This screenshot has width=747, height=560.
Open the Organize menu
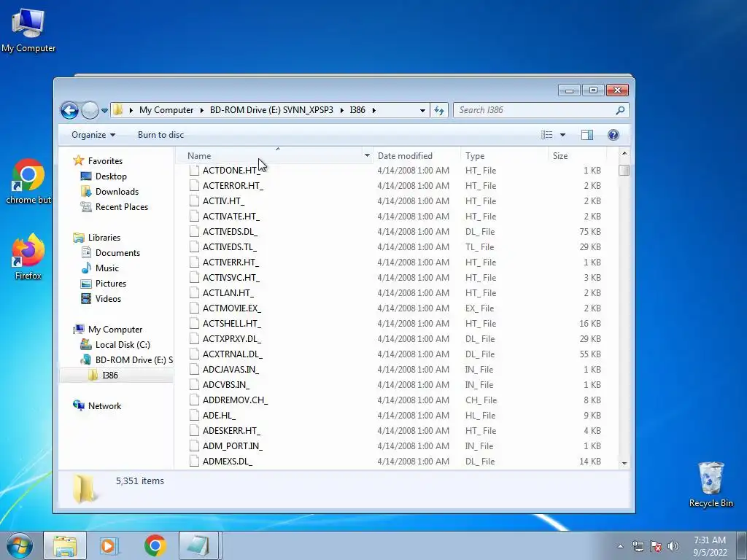point(93,135)
